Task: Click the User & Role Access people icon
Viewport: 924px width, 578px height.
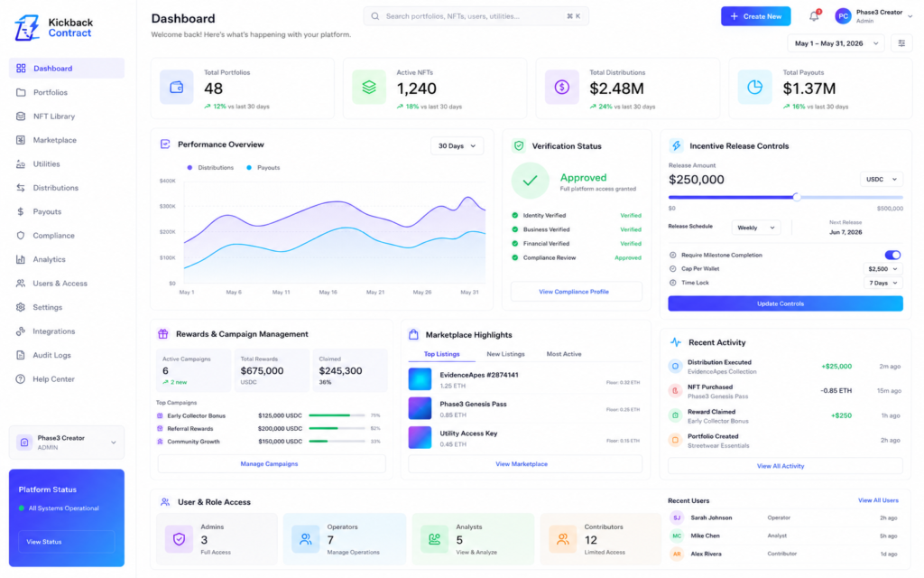Action: pos(165,502)
